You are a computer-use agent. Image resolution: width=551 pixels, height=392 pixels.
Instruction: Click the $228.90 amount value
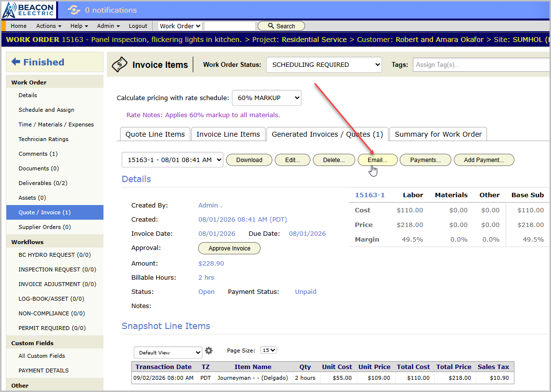pyautogui.click(x=211, y=263)
